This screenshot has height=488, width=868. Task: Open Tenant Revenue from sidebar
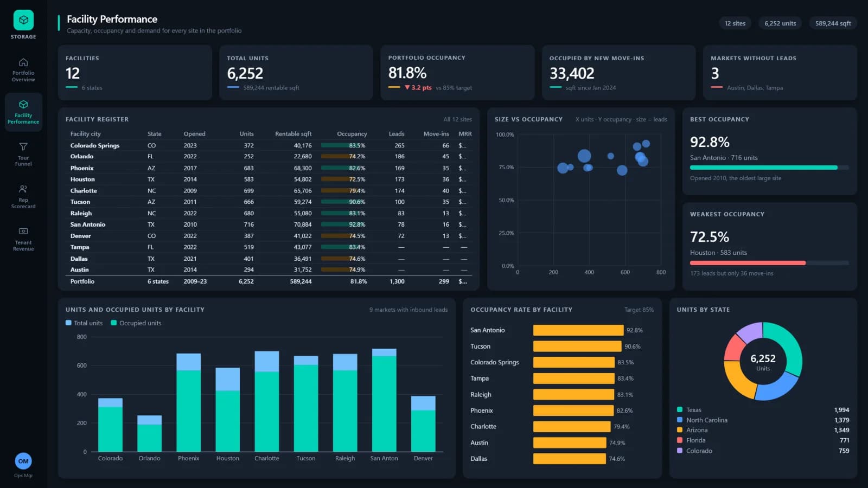pyautogui.click(x=23, y=239)
